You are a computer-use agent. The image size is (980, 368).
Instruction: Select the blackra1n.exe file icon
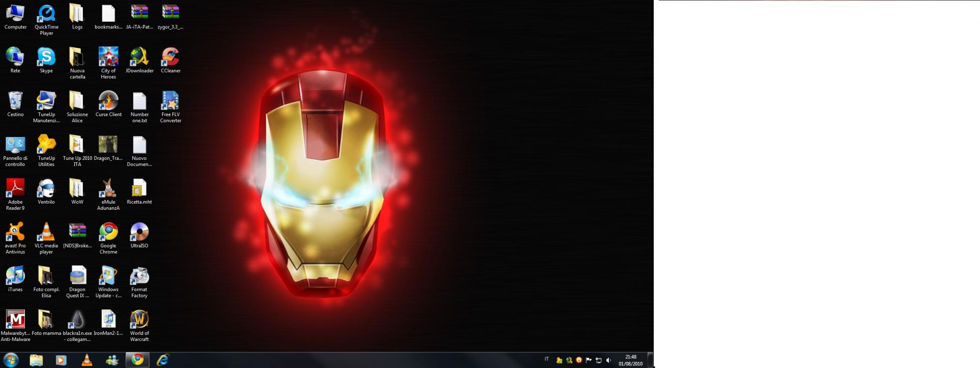click(77, 327)
